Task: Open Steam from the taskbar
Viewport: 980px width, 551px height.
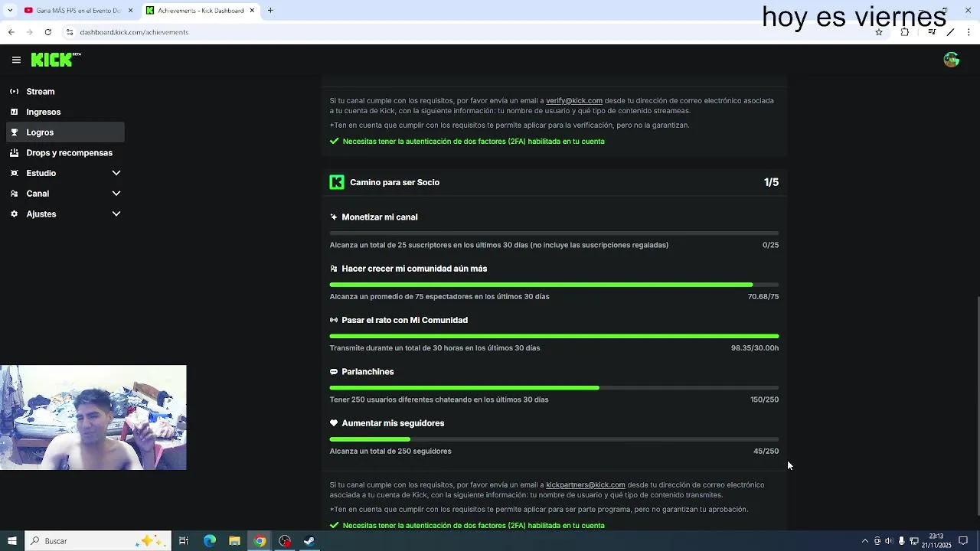Action: [309, 541]
